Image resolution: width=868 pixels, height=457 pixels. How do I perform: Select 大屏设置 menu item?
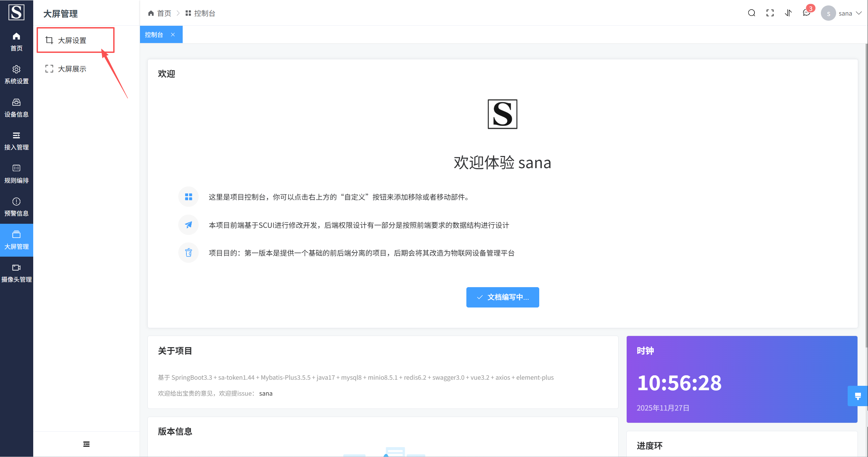point(72,40)
